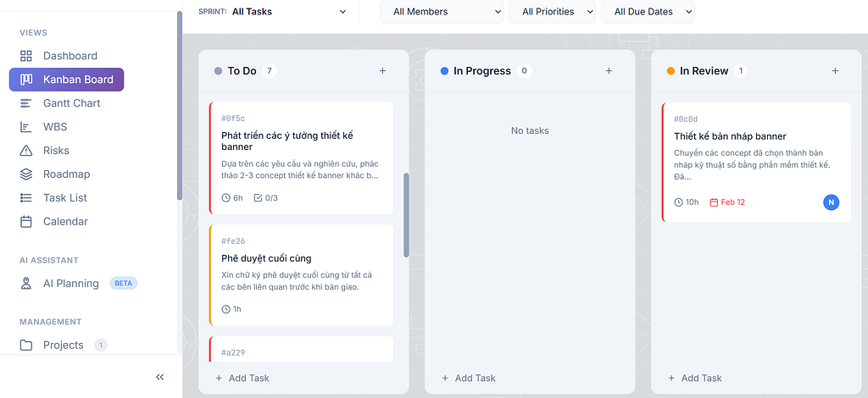Add task with In Progress plus icon

(x=609, y=71)
